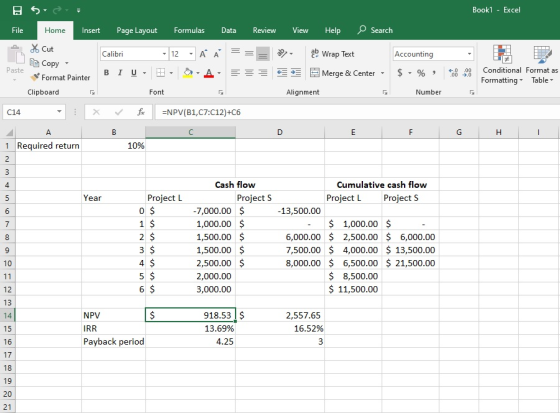Expand the Copy options arrow
Image resolution: width=560 pixels, height=413 pixels.
66,63
